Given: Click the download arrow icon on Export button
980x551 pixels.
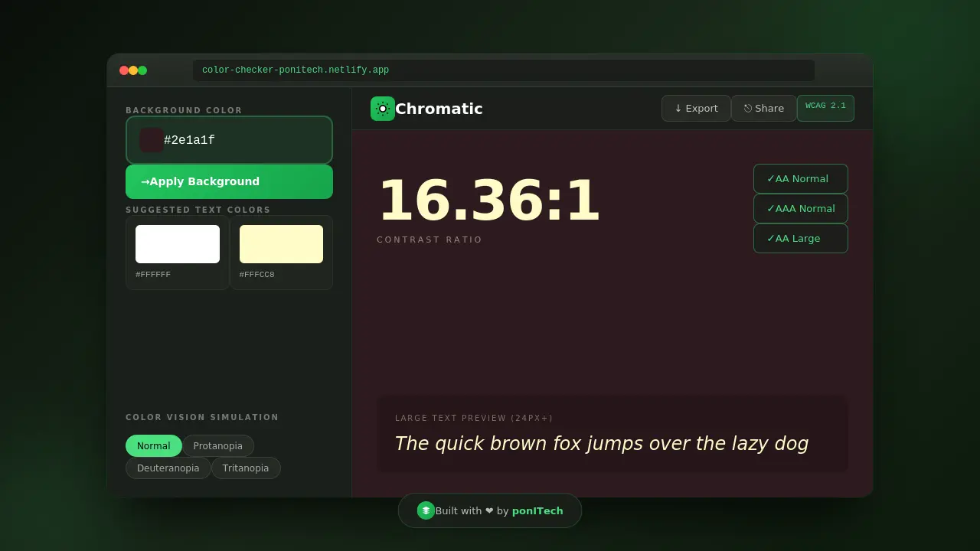Looking at the screenshot, I should [678, 108].
